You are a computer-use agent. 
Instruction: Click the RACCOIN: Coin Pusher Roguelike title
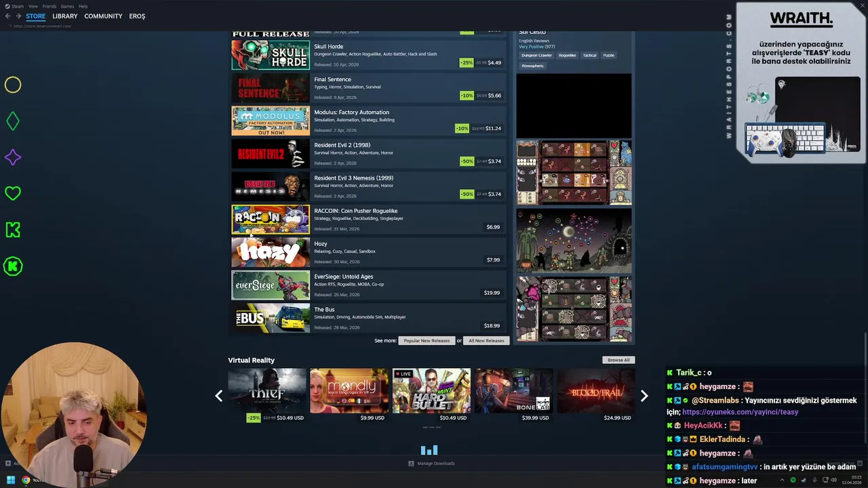click(x=355, y=211)
